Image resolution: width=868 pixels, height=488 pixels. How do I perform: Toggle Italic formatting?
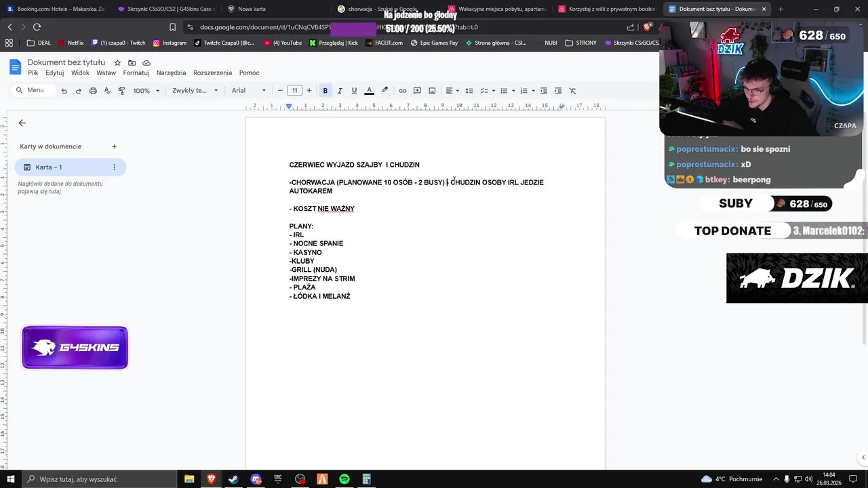coord(340,91)
